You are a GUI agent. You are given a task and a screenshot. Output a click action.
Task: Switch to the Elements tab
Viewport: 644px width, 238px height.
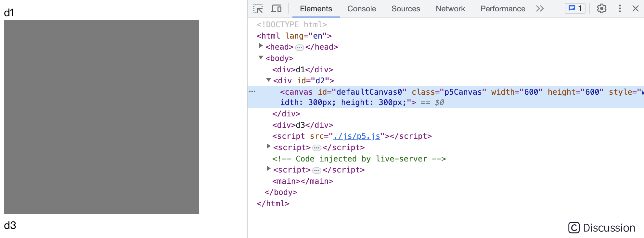click(316, 9)
